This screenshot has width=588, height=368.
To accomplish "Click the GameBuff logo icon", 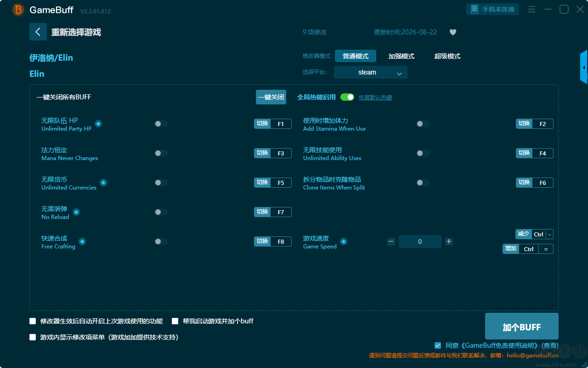I will tap(18, 10).
